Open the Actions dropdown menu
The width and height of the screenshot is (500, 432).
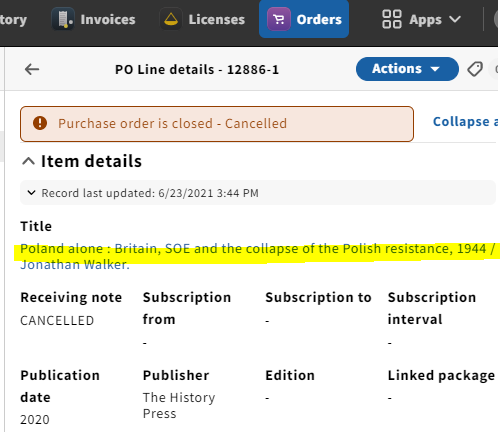(x=407, y=69)
